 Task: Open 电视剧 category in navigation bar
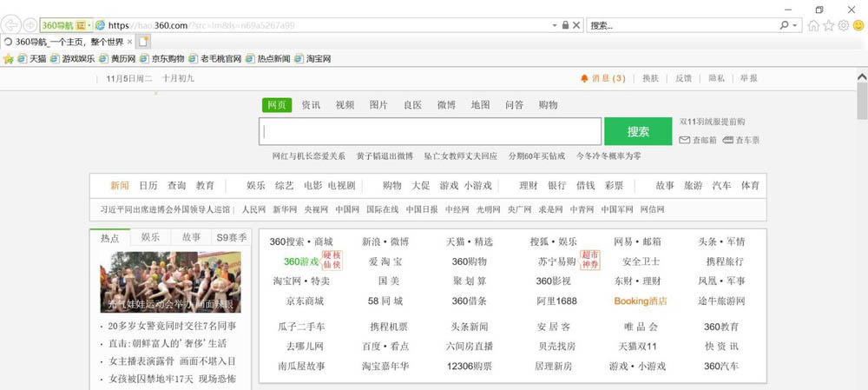pos(341,186)
